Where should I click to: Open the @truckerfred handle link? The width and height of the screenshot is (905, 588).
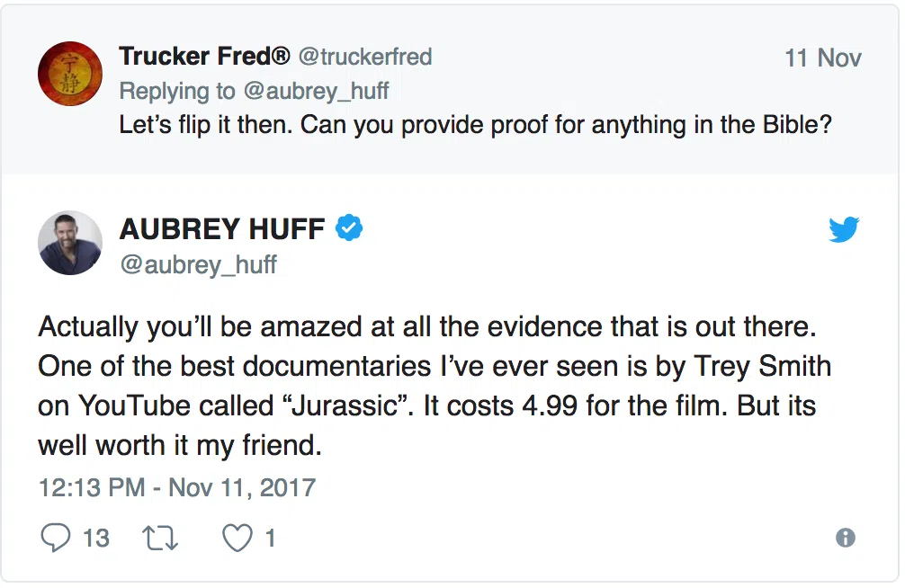tap(365, 57)
